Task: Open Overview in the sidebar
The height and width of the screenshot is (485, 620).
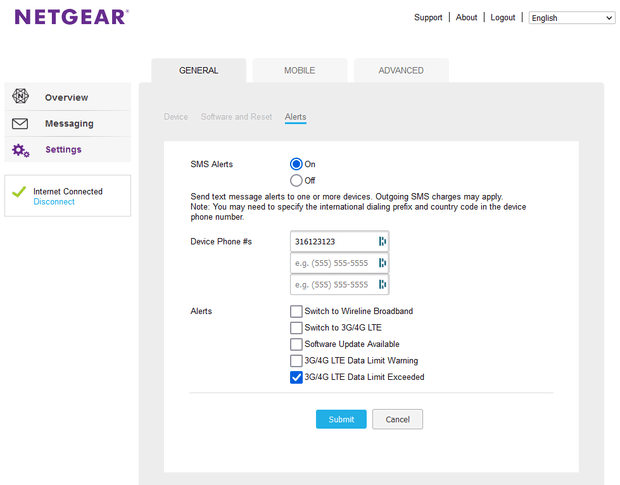Action: pyautogui.click(x=68, y=97)
